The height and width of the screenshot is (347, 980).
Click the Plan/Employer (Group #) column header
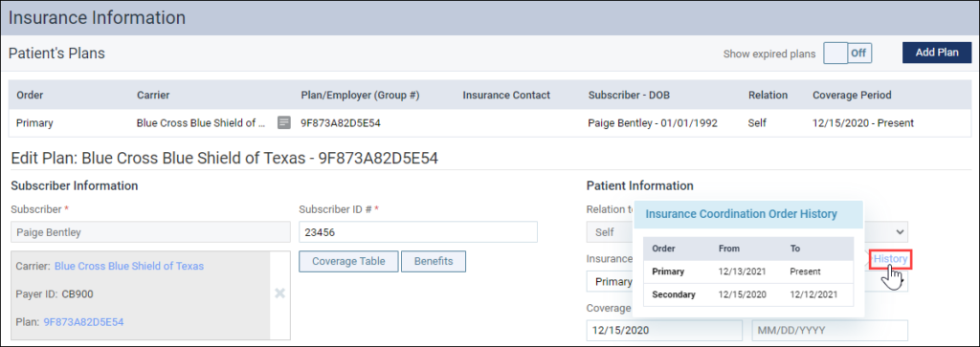(360, 96)
